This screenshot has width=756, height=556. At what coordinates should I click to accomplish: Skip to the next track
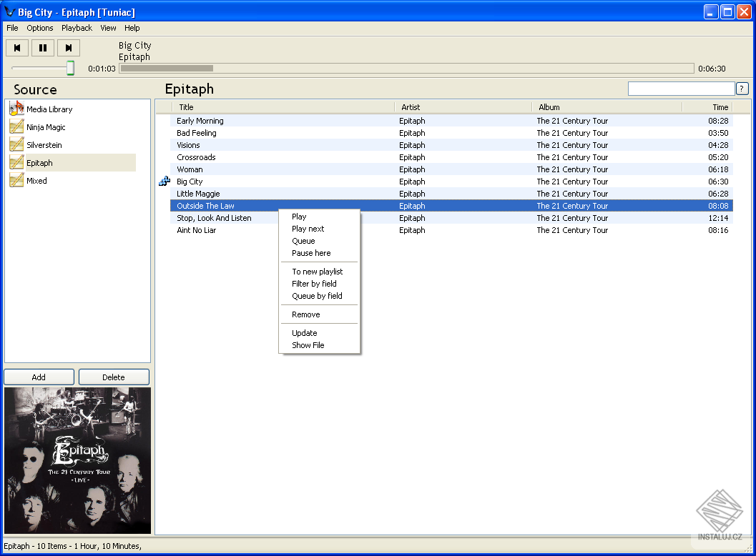69,48
